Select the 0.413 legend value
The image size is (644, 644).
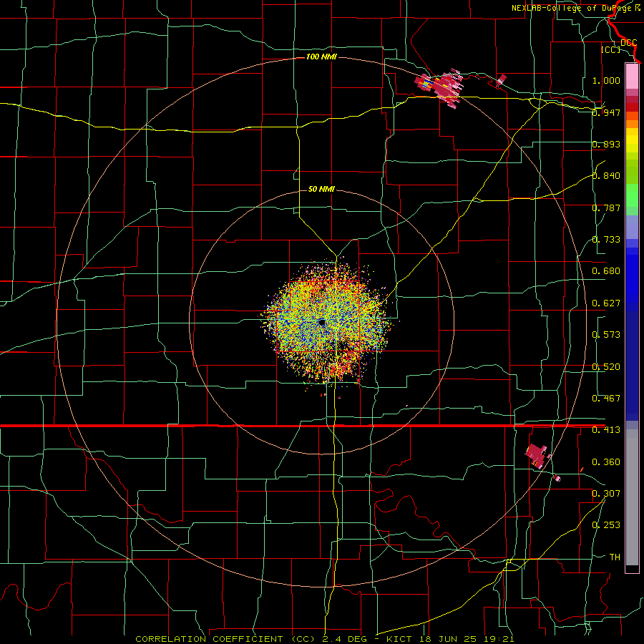tap(606, 430)
